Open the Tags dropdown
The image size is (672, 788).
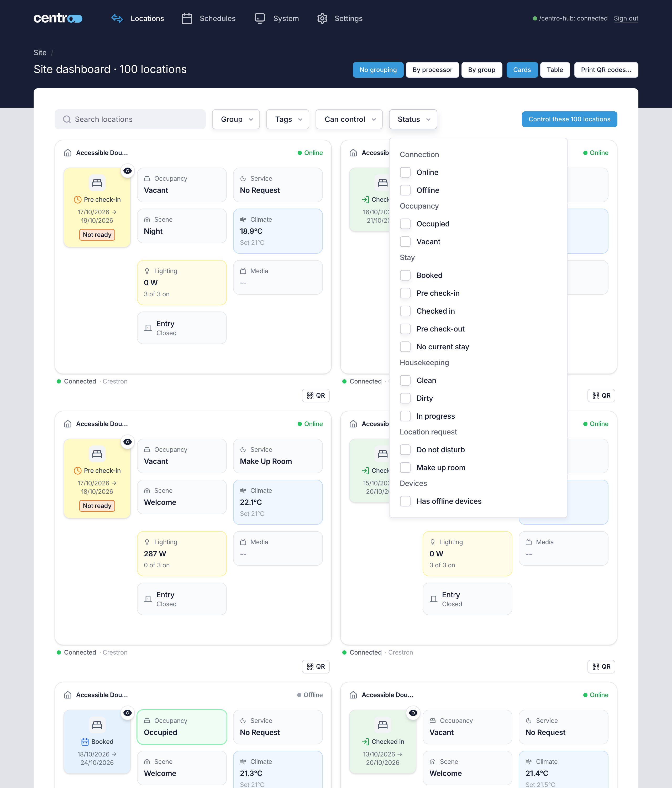click(x=288, y=120)
